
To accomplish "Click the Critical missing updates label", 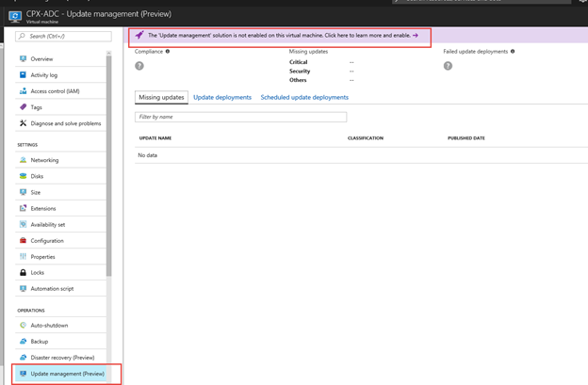I will (298, 62).
